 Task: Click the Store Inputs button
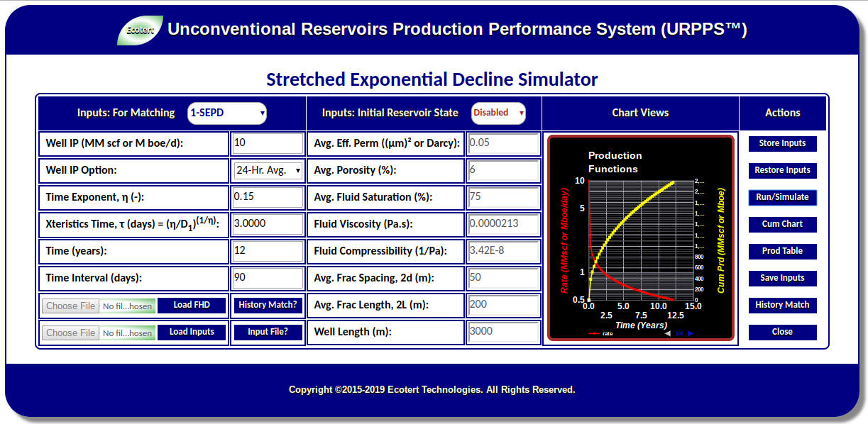[782, 143]
